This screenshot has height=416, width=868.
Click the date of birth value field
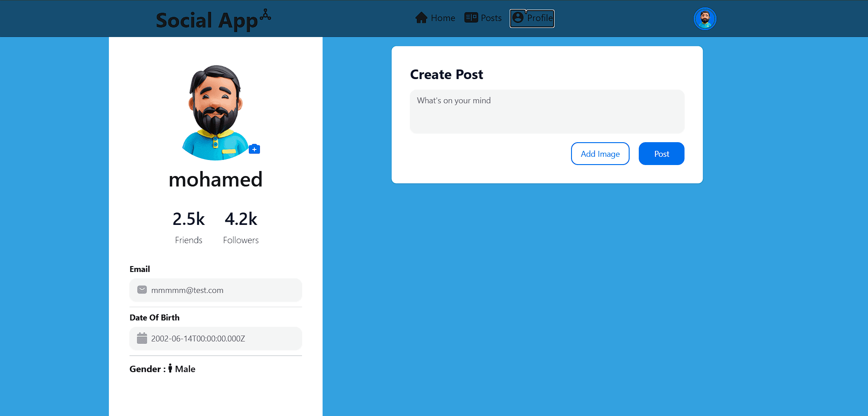216,339
